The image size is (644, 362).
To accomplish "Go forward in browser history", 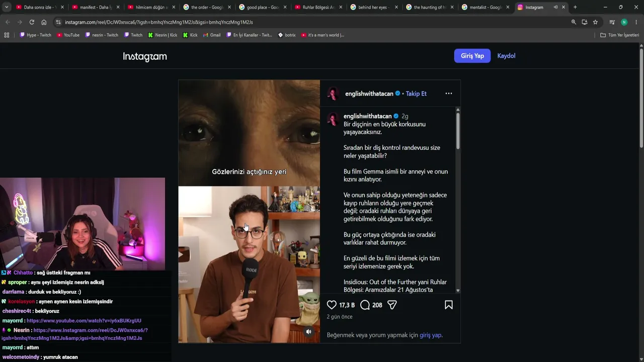I will (20, 22).
